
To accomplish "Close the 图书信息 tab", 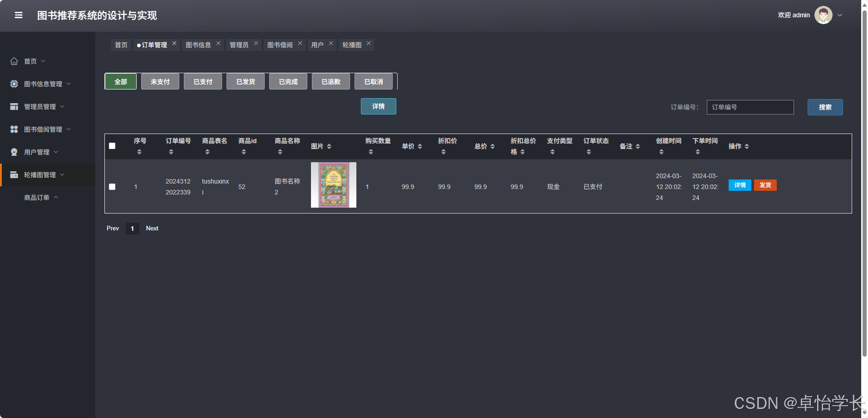I will 218,43.
